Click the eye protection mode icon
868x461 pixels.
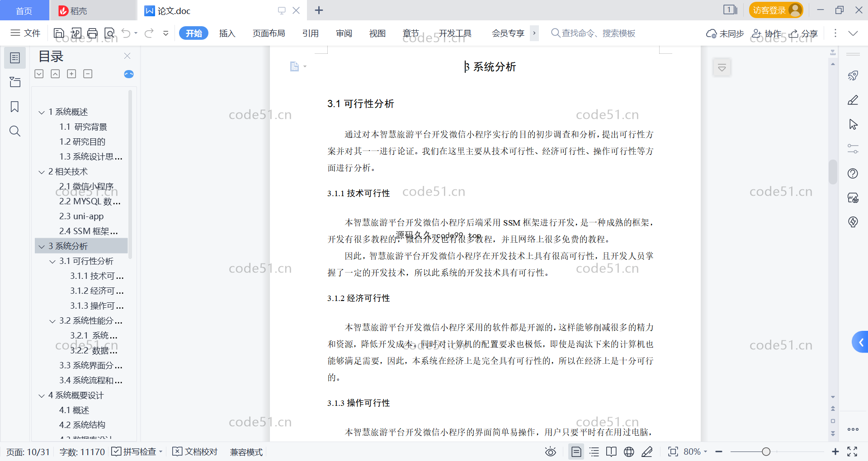551,452
